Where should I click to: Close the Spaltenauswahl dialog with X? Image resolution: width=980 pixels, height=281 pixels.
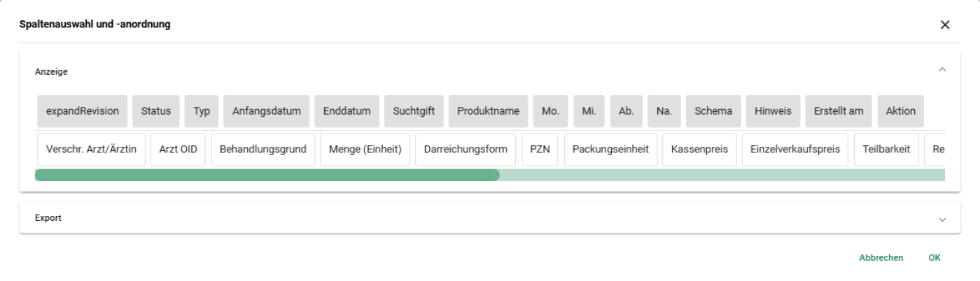click(945, 25)
